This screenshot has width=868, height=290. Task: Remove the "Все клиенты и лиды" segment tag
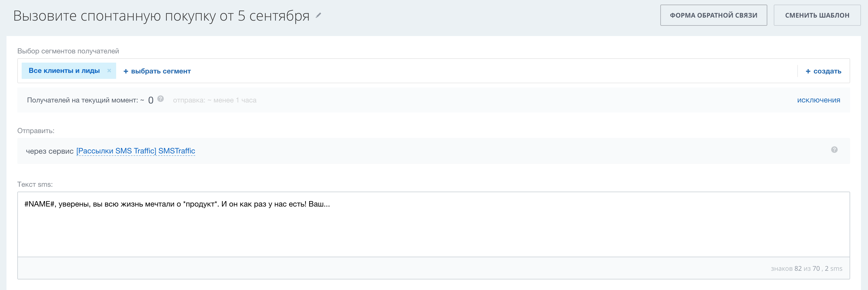(109, 70)
